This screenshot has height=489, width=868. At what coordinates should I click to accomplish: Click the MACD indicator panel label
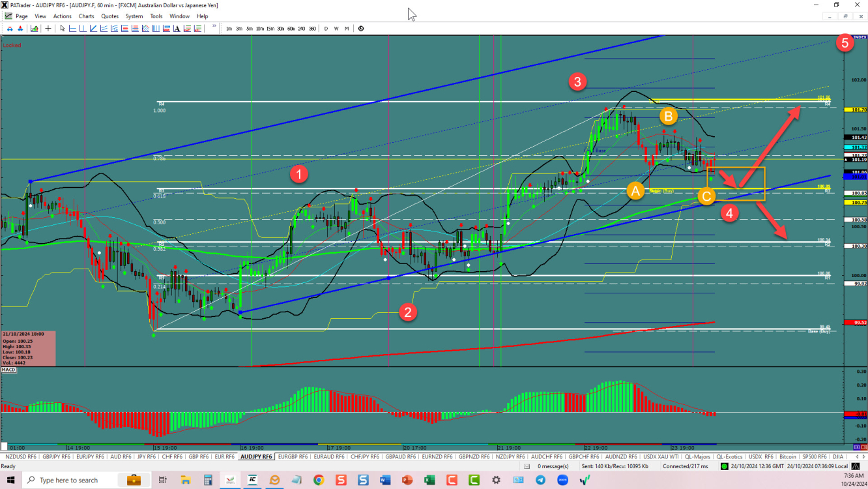(8, 370)
